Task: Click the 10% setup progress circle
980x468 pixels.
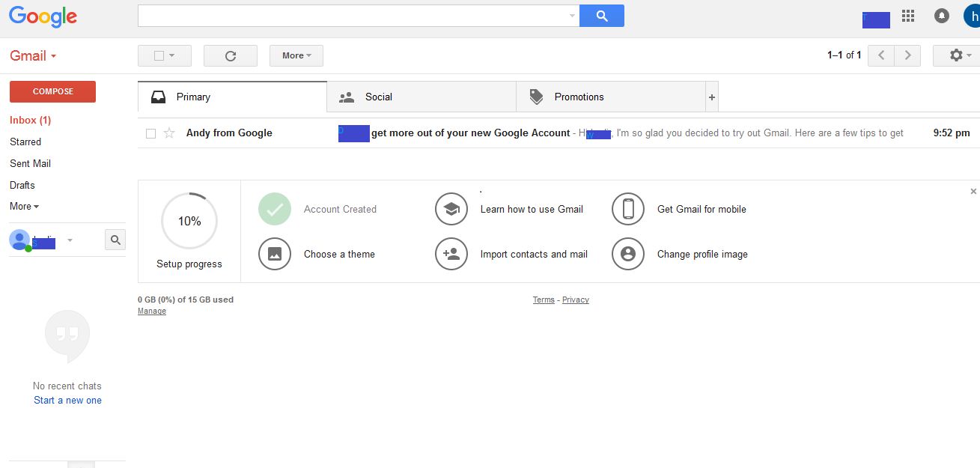Action: 189,221
